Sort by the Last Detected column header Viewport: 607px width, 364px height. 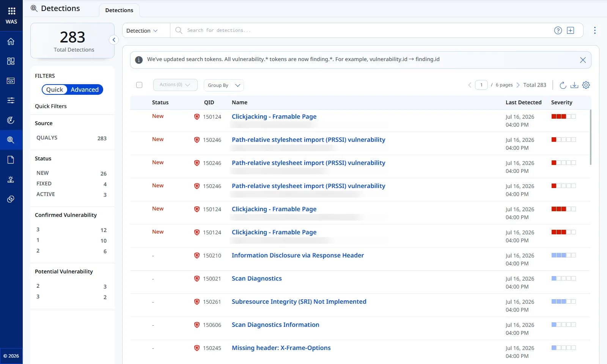pyautogui.click(x=524, y=102)
